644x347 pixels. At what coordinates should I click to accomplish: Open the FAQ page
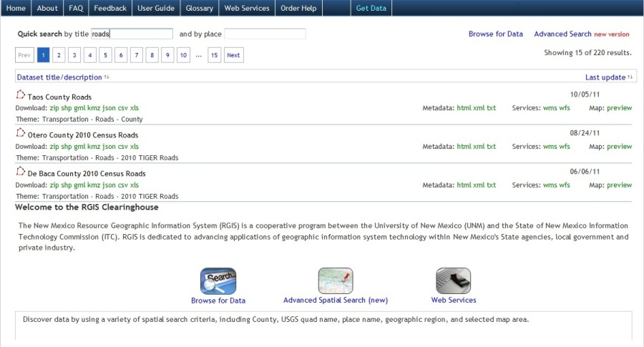[x=76, y=8]
